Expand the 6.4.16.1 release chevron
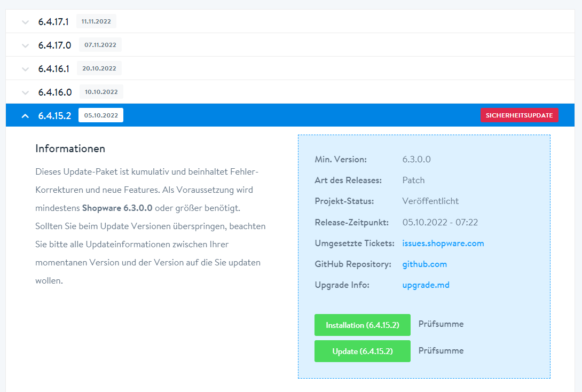Viewport: 582px width, 392px height. (25, 69)
